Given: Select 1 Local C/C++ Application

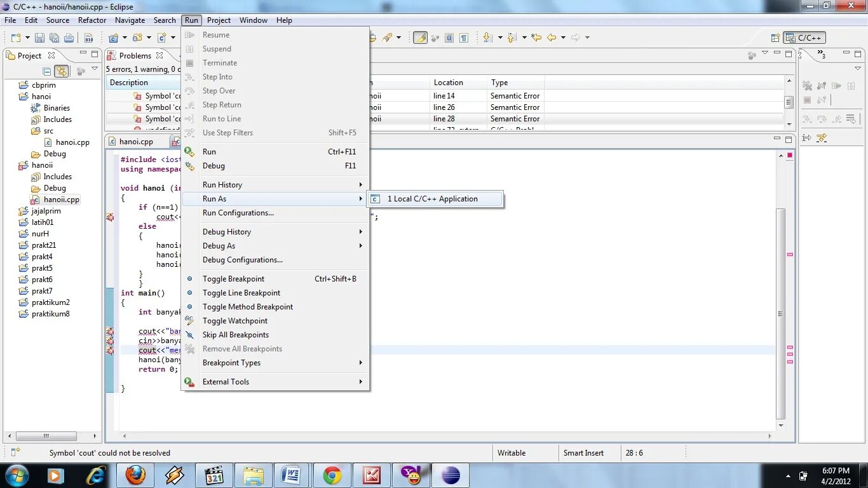Looking at the screenshot, I should tap(435, 199).
